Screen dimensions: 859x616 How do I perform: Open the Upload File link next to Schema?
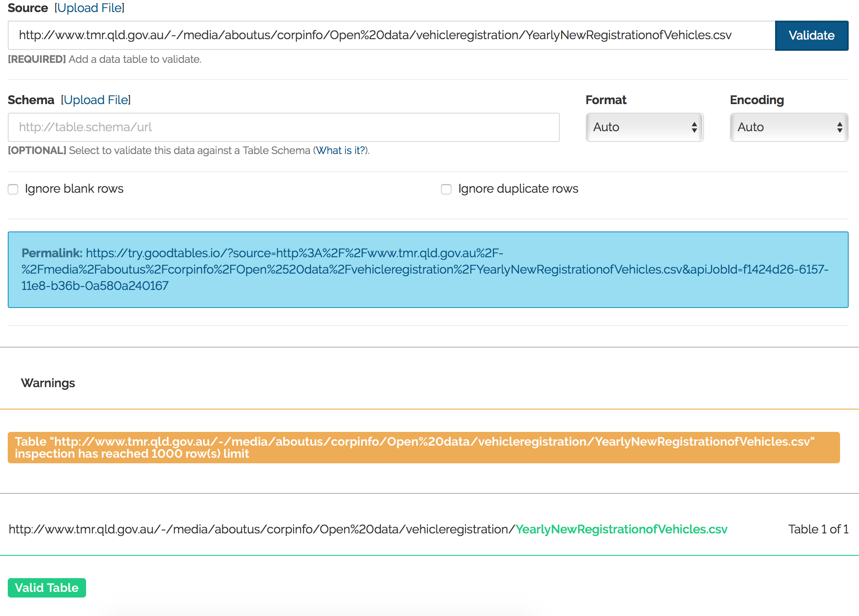[96, 100]
